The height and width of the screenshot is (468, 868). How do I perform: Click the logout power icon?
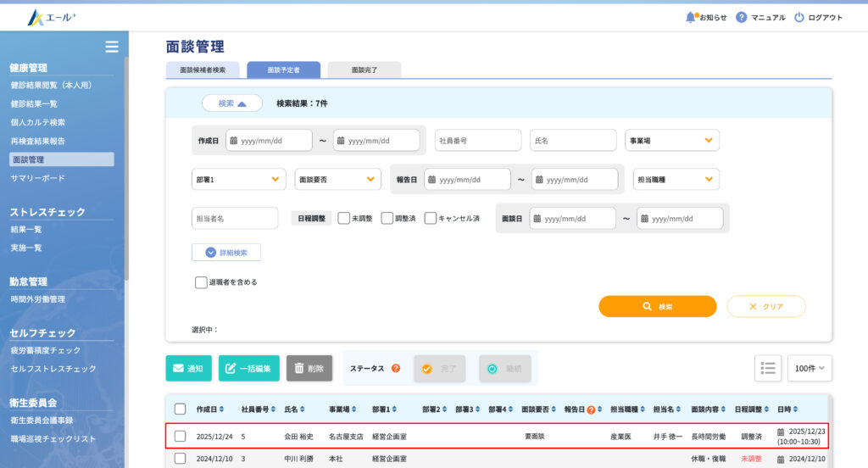point(798,17)
